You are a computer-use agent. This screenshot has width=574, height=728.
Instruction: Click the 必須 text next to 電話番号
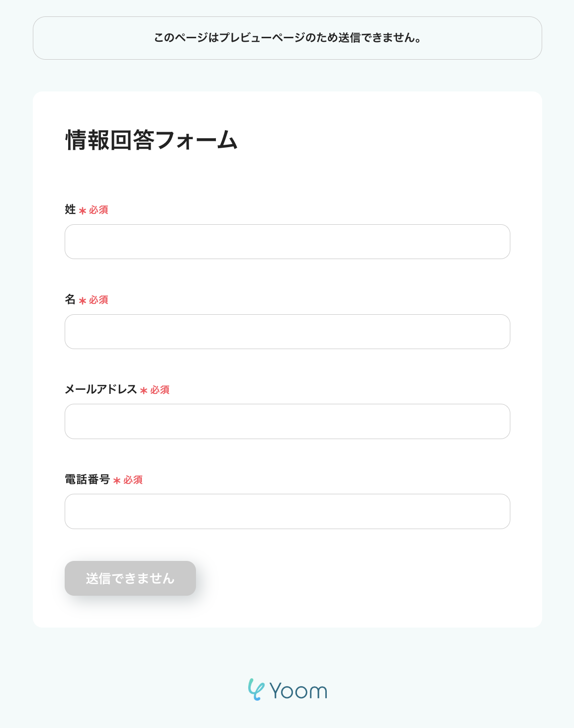point(133,480)
